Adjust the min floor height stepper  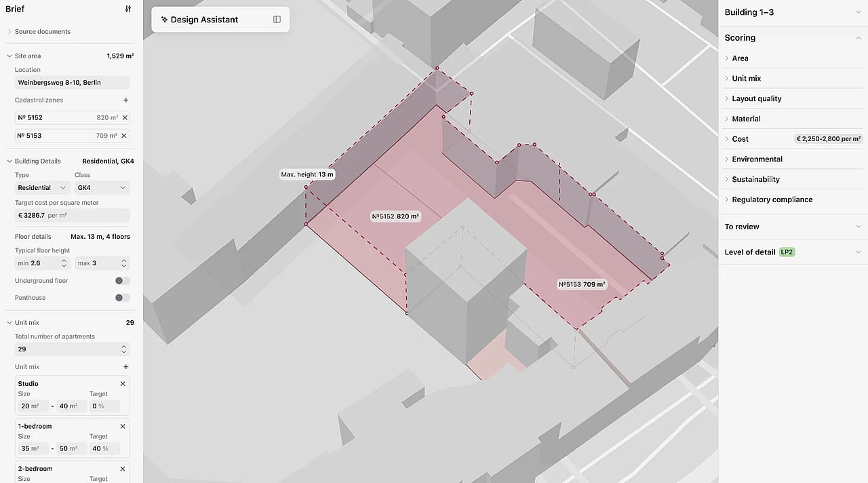(x=65, y=263)
